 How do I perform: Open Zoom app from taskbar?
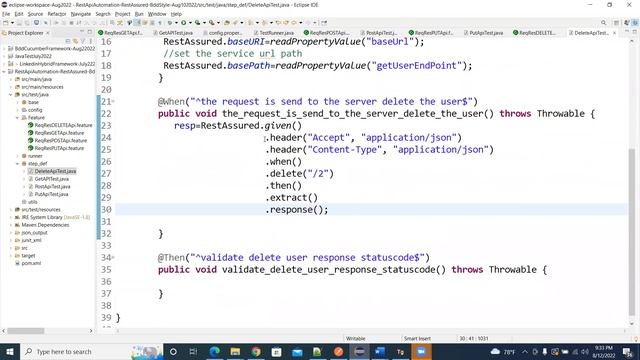tap(421, 351)
